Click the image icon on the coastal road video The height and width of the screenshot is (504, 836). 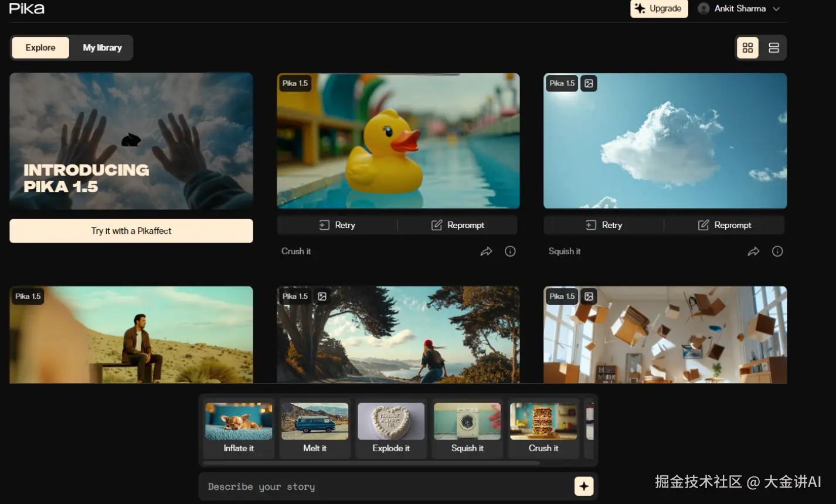pos(322,297)
